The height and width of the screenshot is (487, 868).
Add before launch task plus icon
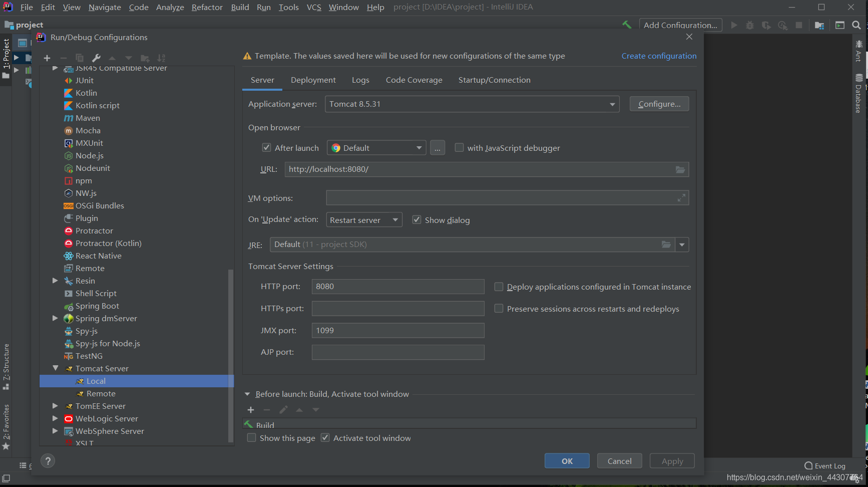pyautogui.click(x=251, y=410)
